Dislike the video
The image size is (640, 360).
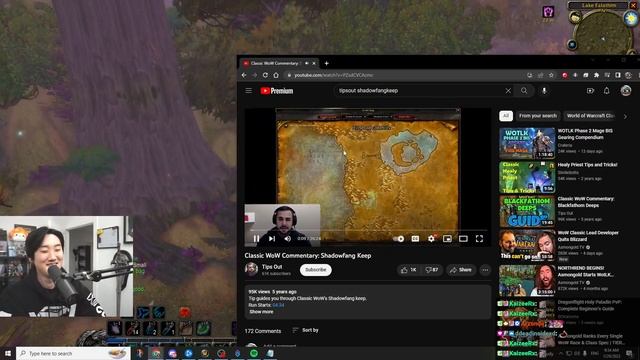[x=432, y=270]
